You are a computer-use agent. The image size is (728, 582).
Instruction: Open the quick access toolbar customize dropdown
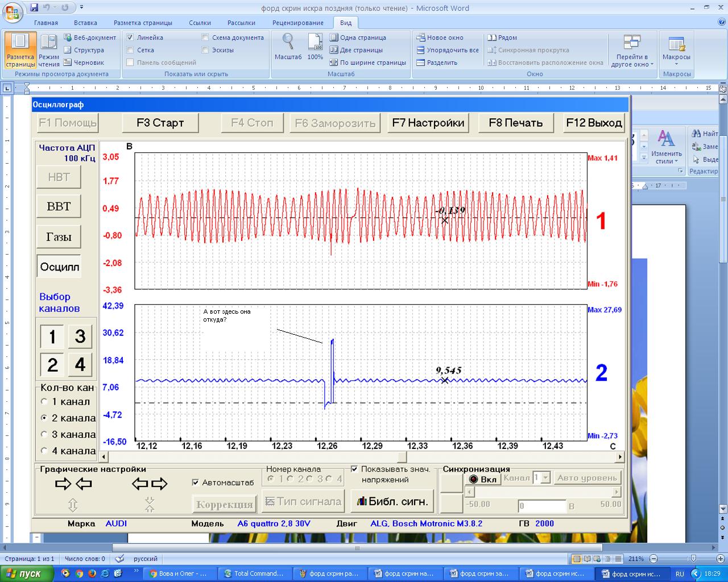[x=81, y=7]
